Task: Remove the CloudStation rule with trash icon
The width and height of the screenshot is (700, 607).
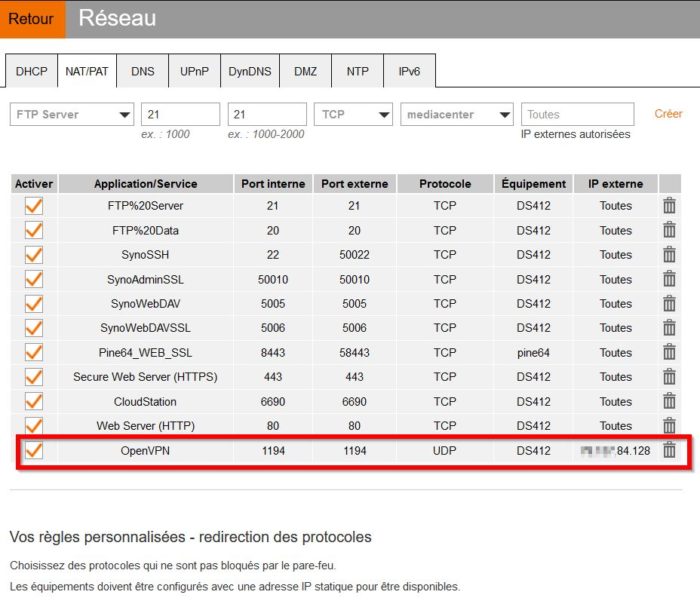Action: point(669,402)
